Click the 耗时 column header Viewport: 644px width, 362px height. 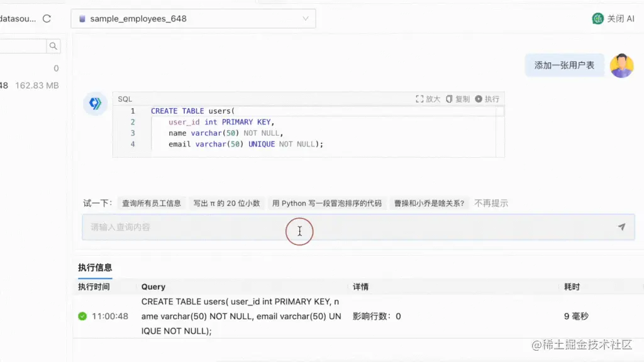tap(572, 287)
